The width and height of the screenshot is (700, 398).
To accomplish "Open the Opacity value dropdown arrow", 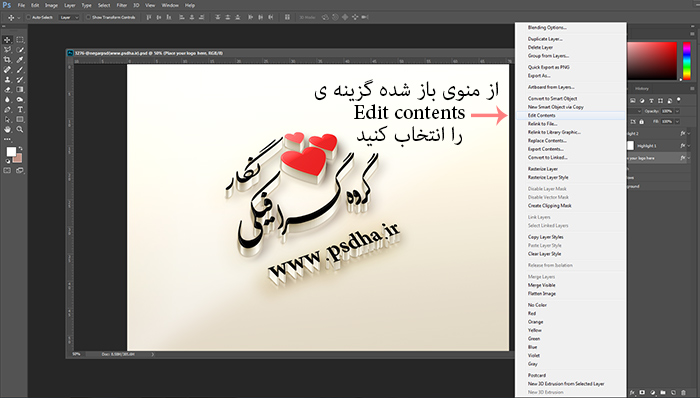I will [x=678, y=111].
